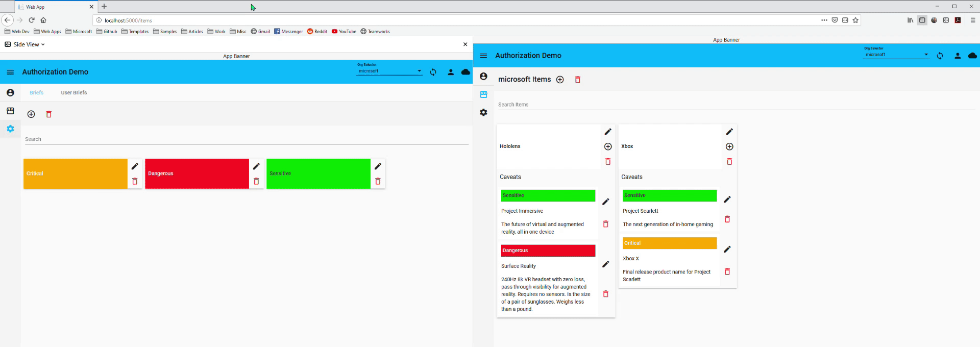Close the Side View panel

coord(465,44)
